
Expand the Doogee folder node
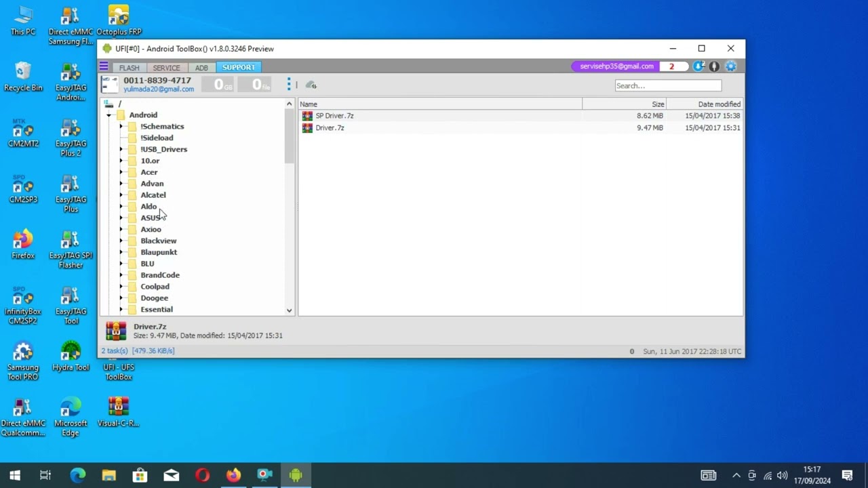(121, 298)
